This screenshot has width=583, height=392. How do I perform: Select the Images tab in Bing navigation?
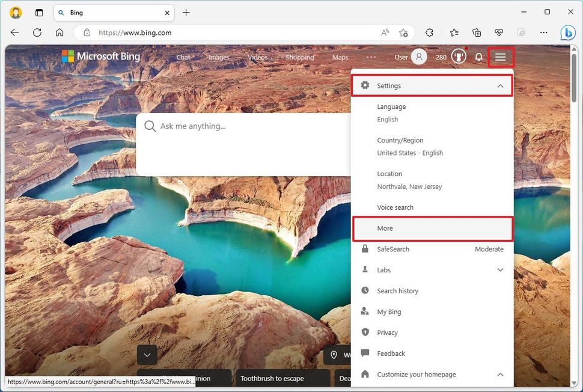(x=218, y=57)
